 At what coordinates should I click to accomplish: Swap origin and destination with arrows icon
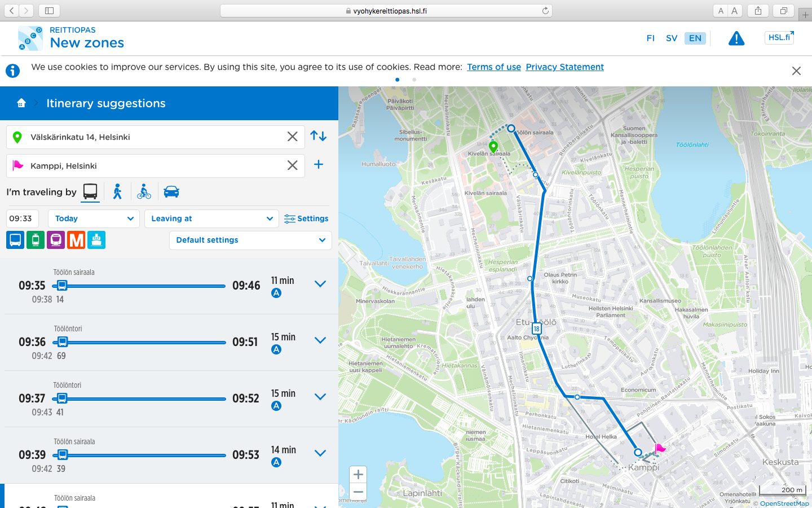click(x=319, y=136)
